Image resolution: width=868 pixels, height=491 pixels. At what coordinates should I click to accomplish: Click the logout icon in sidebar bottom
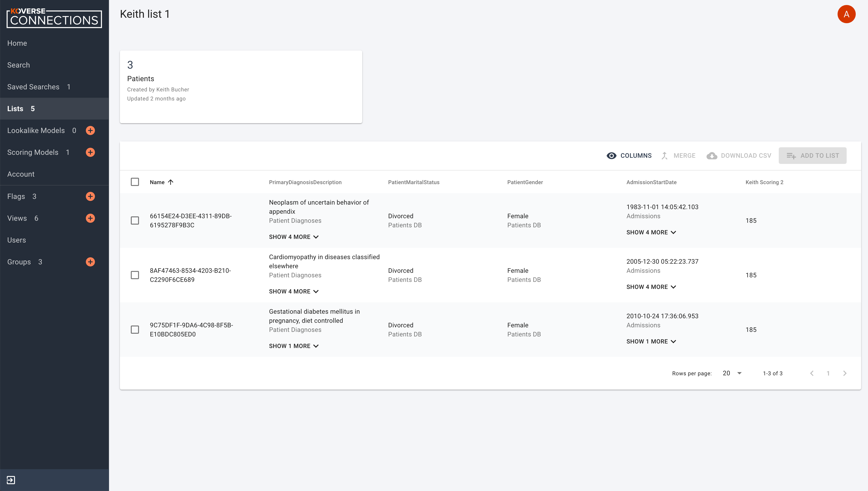click(11, 480)
